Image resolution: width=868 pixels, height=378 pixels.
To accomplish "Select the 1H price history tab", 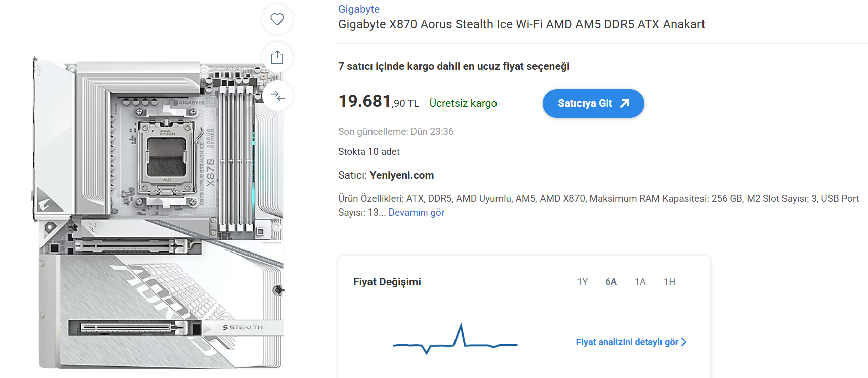I will coord(669,282).
